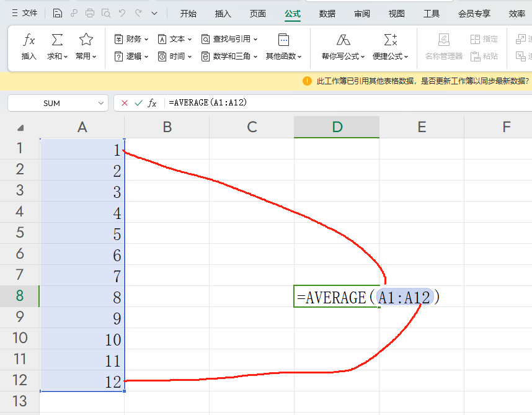This screenshot has width=532, height=415.
Task: Click the A1:A12 reference in cell D8
Action: [x=404, y=297]
